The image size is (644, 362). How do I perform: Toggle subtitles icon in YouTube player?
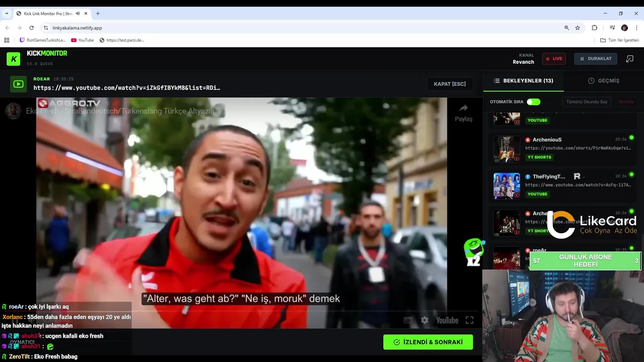coord(408,320)
